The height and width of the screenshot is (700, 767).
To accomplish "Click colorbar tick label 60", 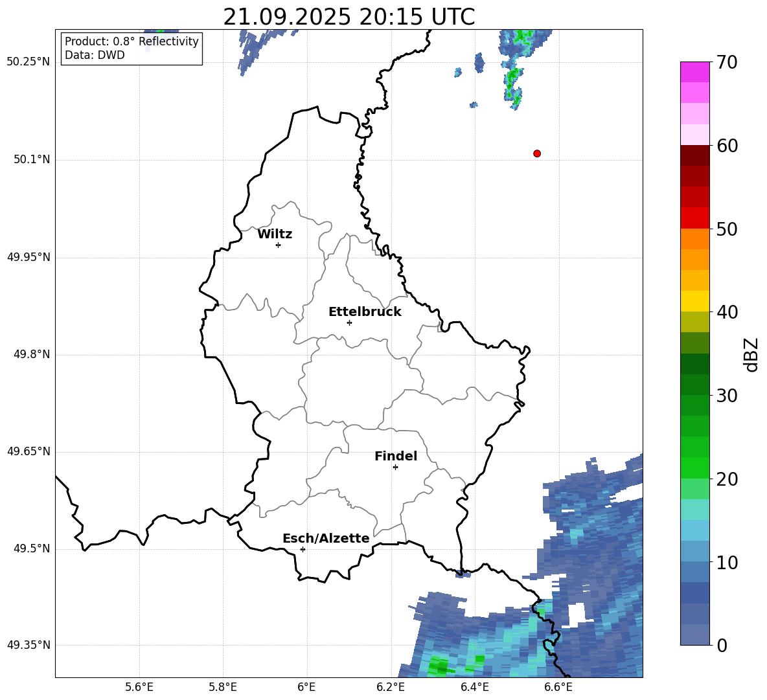I will coord(727,146).
